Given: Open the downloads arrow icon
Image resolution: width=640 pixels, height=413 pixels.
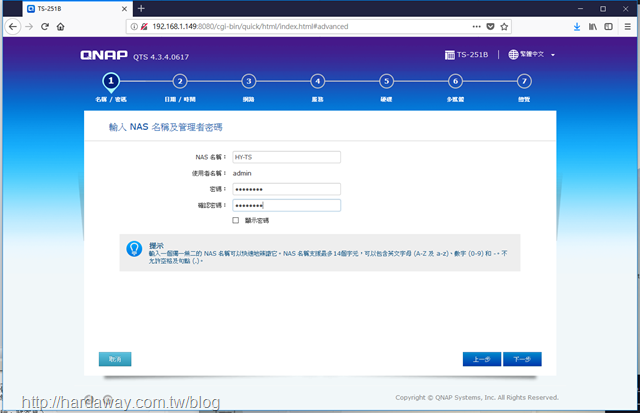Looking at the screenshot, I should point(577,27).
